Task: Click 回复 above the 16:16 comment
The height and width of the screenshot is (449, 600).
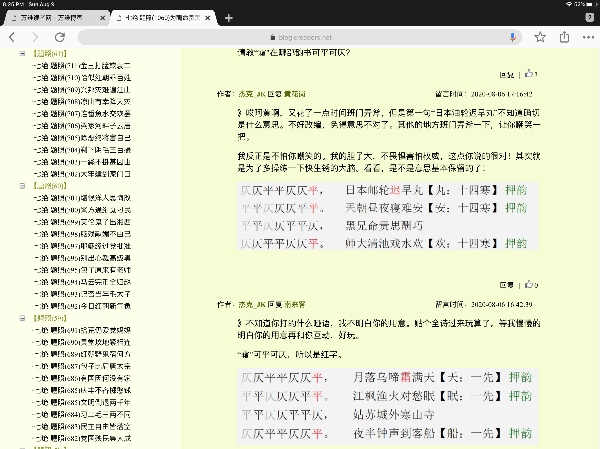Action: (507, 75)
